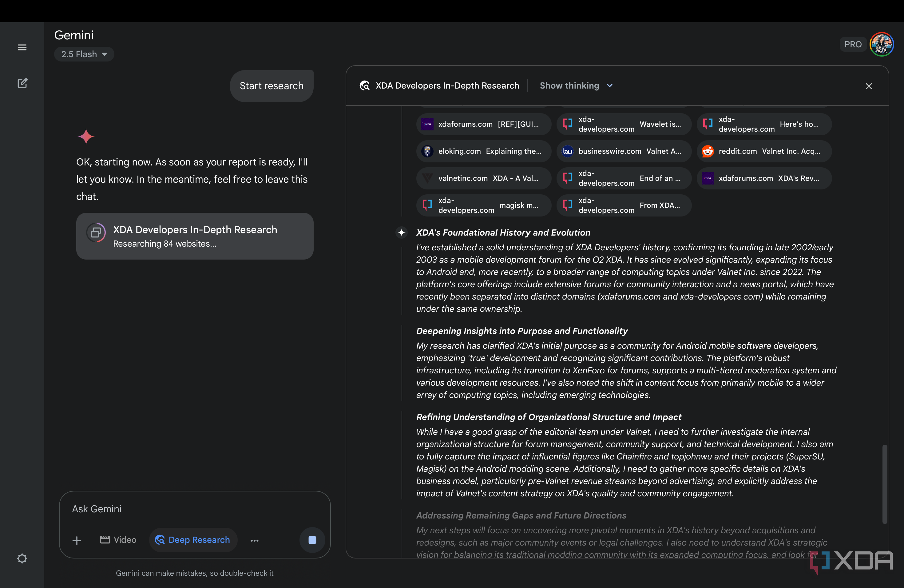Image resolution: width=904 pixels, height=588 pixels.
Task: Open the xda-developers.com magisk m... source
Action: tap(484, 205)
